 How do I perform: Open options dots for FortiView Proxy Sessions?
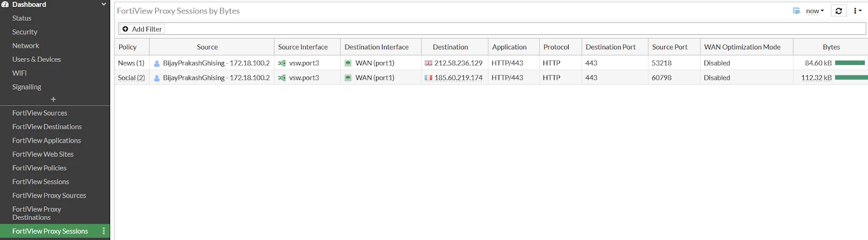[x=104, y=231]
